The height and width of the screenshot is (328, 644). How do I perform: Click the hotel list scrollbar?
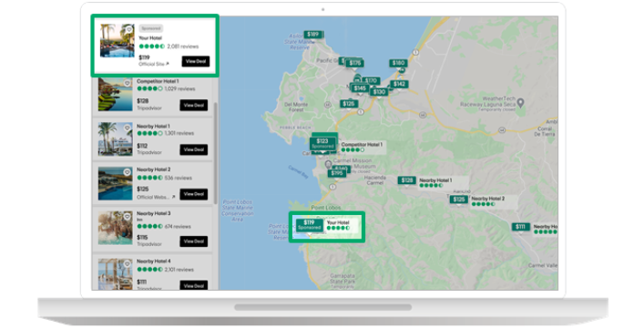216,152
